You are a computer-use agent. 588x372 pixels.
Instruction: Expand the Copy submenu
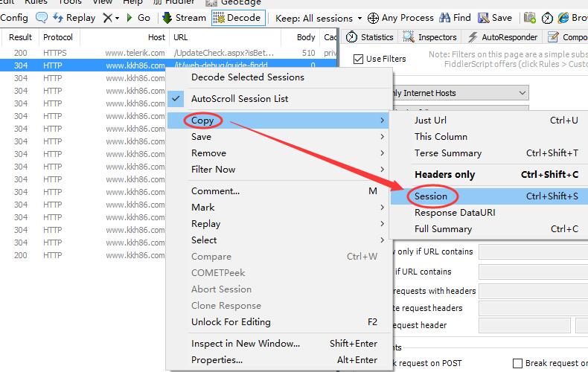pyautogui.click(x=279, y=121)
